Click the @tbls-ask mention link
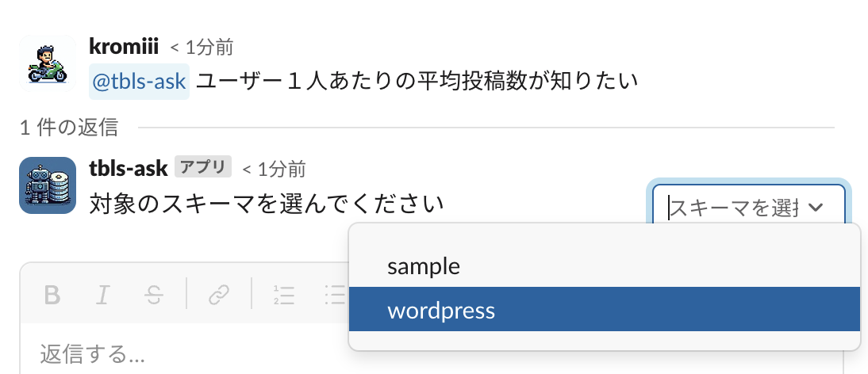This screenshot has width=868, height=374. coord(140,81)
